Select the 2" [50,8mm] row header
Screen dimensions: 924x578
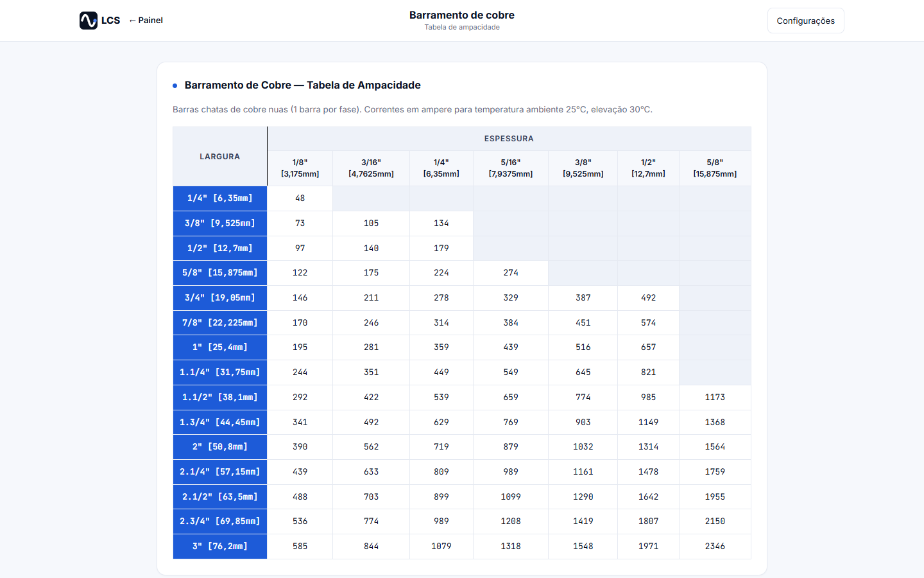point(220,447)
